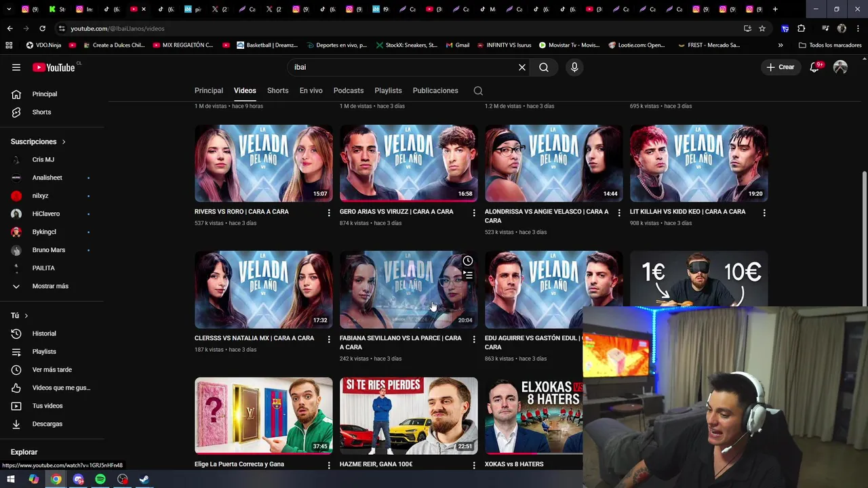Open options menu for Lit Killah vs Kidd Keo
Viewport: 868px width, 488px height.
(764, 213)
